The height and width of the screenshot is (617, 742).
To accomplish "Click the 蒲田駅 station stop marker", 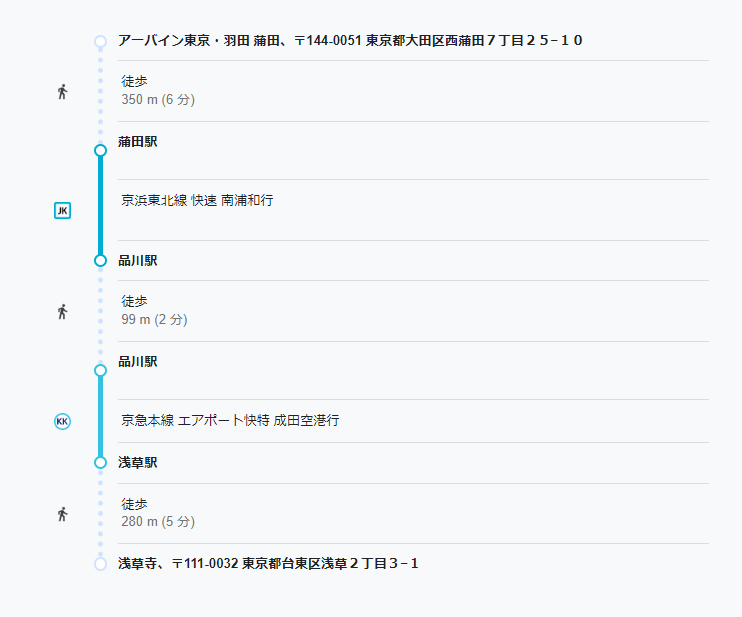I will pyautogui.click(x=100, y=150).
